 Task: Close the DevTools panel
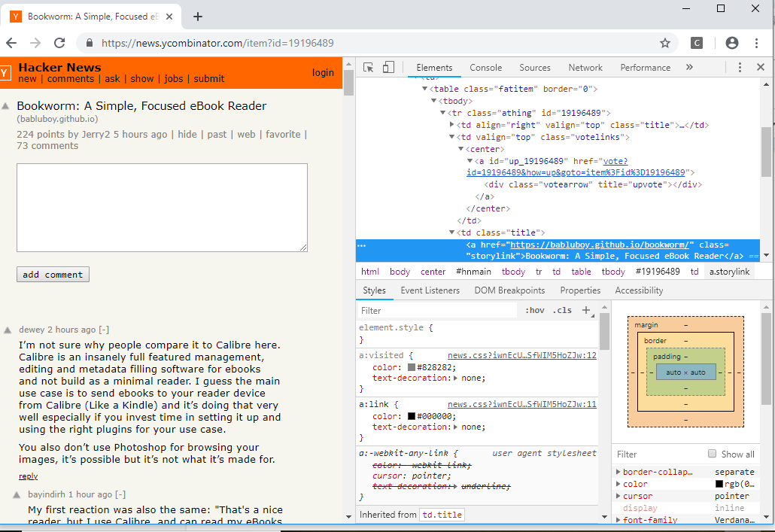pyautogui.click(x=761, y=67)
